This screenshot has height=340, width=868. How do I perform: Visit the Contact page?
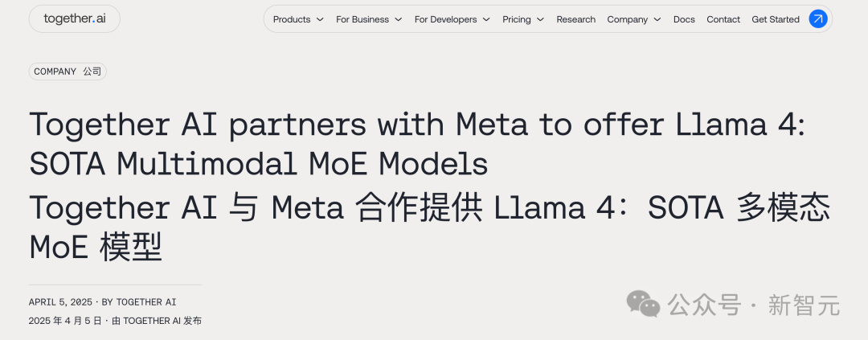(723, 19)
